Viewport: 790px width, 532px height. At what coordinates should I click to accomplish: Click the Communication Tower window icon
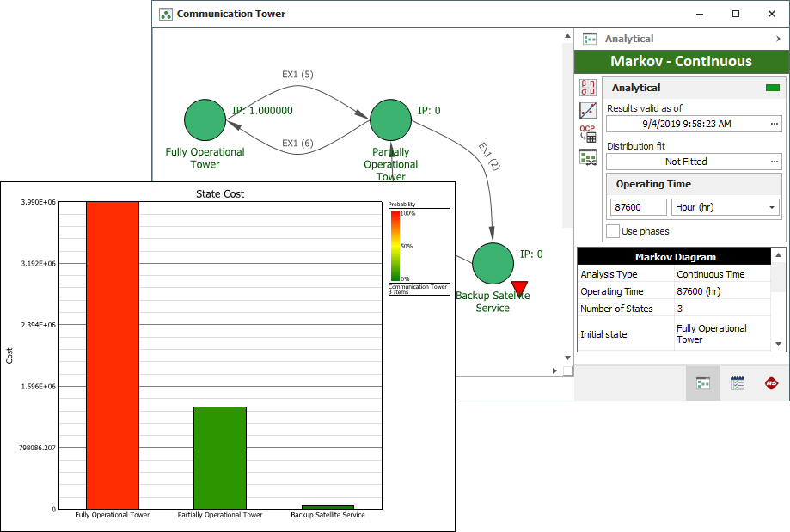(x=165, y=14)
